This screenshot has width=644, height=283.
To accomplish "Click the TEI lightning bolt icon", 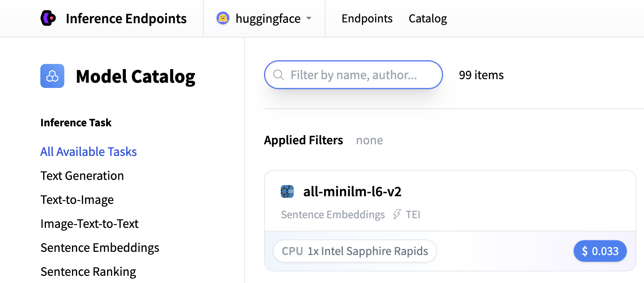I will (396, 215).
